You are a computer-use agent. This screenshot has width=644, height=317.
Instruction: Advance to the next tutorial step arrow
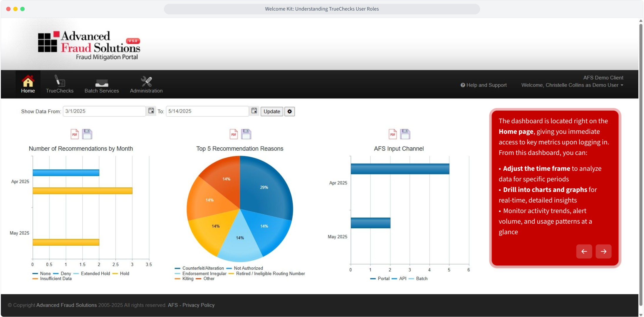[x=603, y=252]
